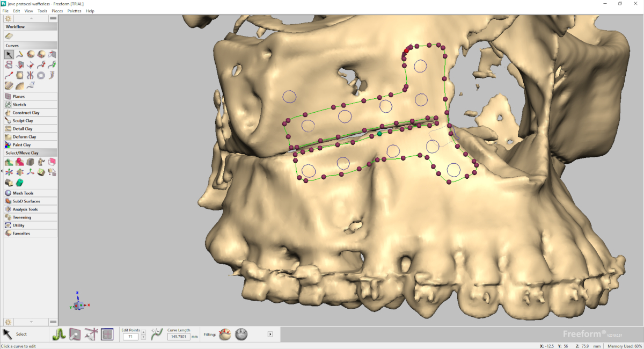Expand the bottom toolbar's right arrow
Viewport: 644px width, 349px height.
270,334
